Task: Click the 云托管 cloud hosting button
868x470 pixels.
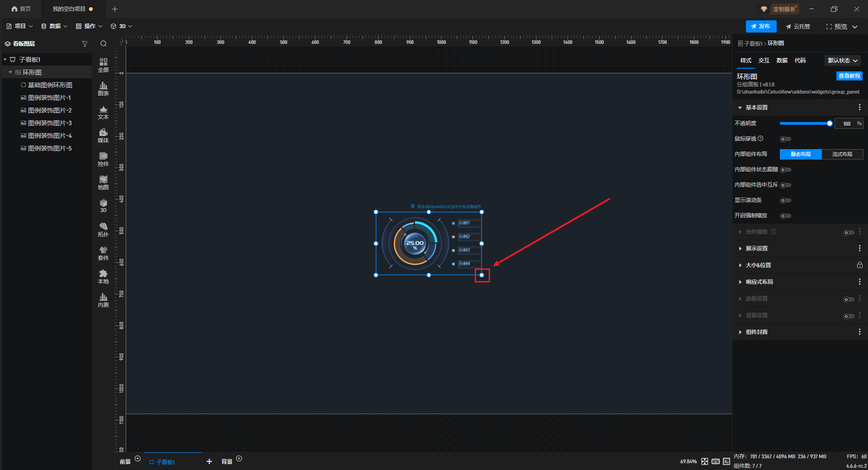Action: (x=798, y=27)
